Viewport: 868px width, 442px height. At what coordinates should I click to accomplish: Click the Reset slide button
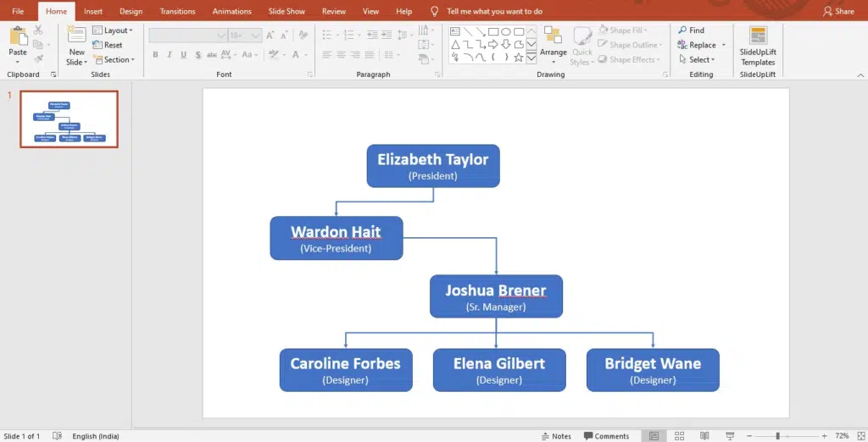pyautogui.click(x=108, y=45)
